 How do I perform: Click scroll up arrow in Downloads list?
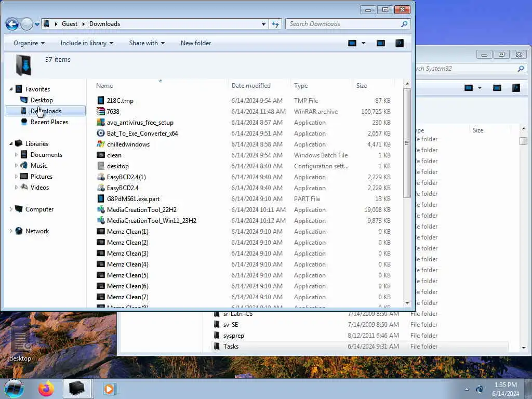point(407,84)
